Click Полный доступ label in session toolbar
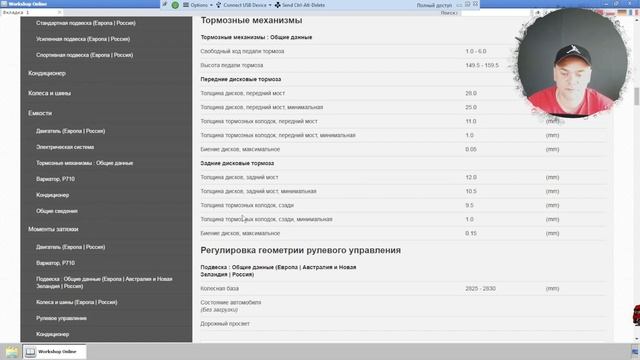Viewport: 640px width, 360px height. [x=434, y=5]
